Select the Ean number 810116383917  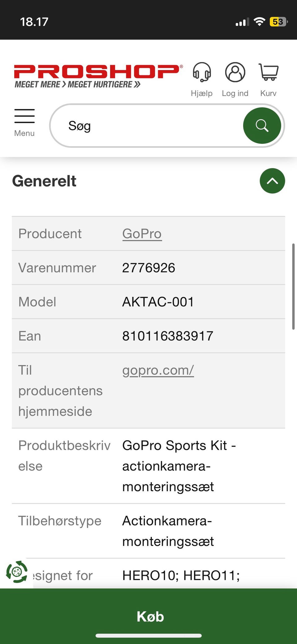[x=168, y=336]
